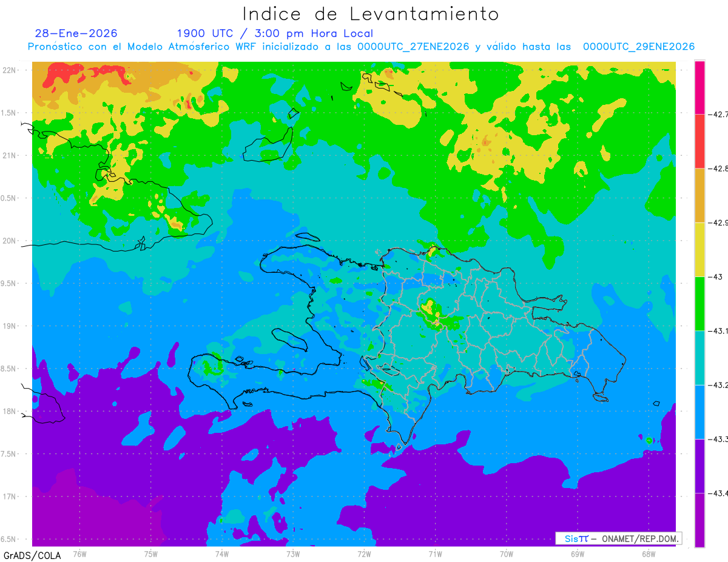The image size is (728, 562).
Task: Select the '72W' longitude label
Action: 364,554
